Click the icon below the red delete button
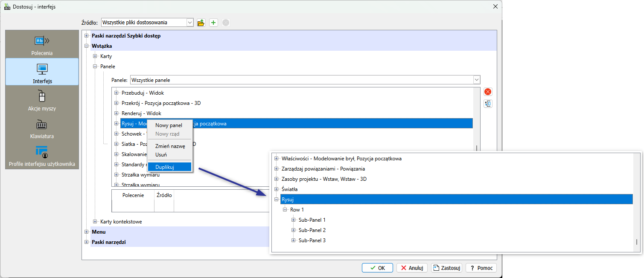The image size is (644, 278). [488, 104]
